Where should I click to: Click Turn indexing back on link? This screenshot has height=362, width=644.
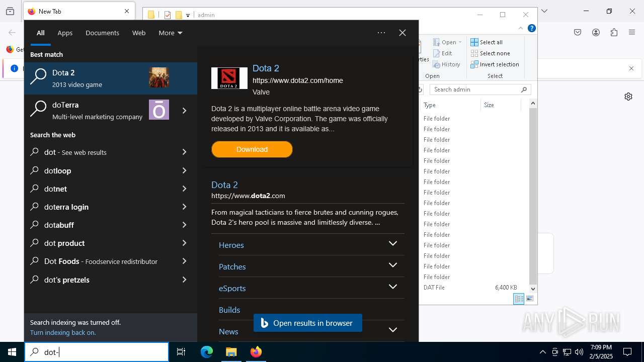click(63, 332)
